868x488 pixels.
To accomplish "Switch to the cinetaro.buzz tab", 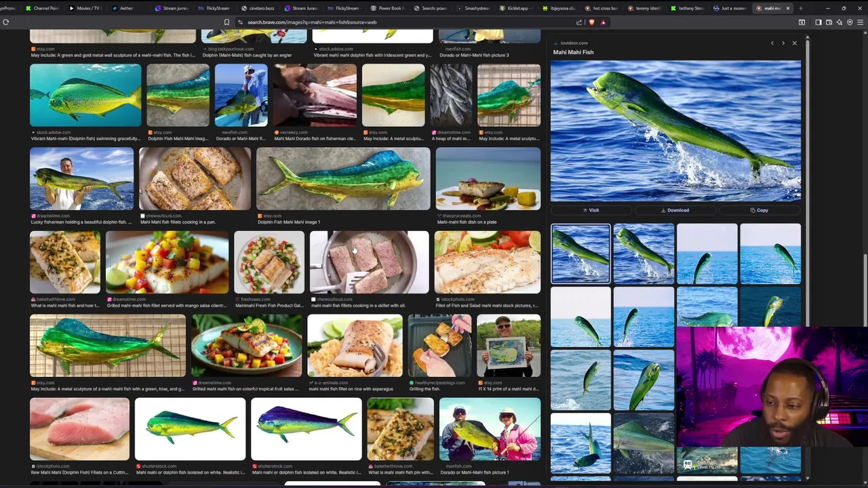I will [x=257, y=8].
